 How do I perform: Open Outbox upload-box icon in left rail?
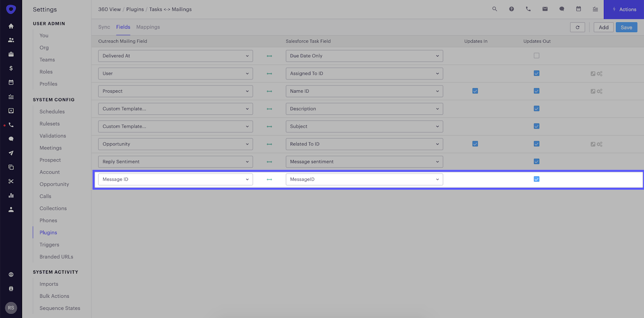[x=11, y=111]
